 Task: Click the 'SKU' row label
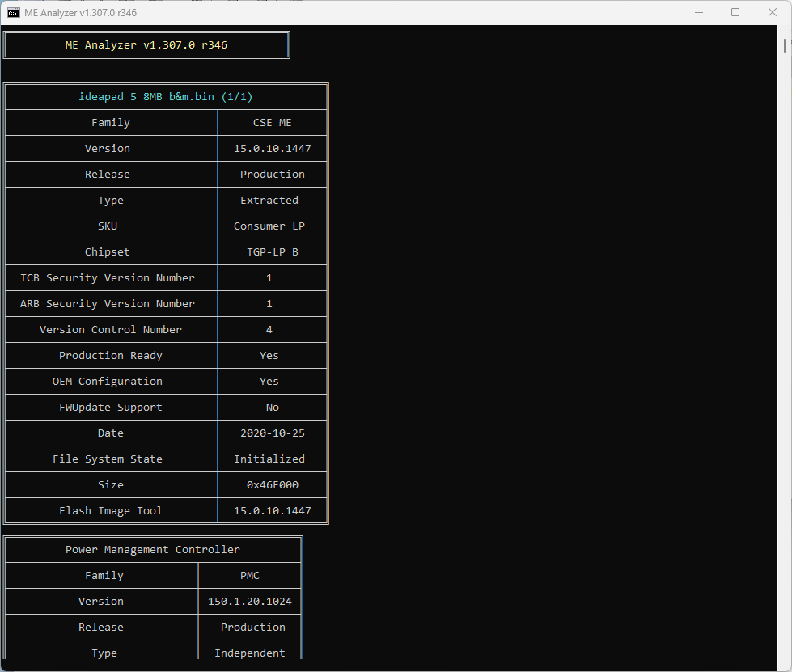[x=108, y=226]
